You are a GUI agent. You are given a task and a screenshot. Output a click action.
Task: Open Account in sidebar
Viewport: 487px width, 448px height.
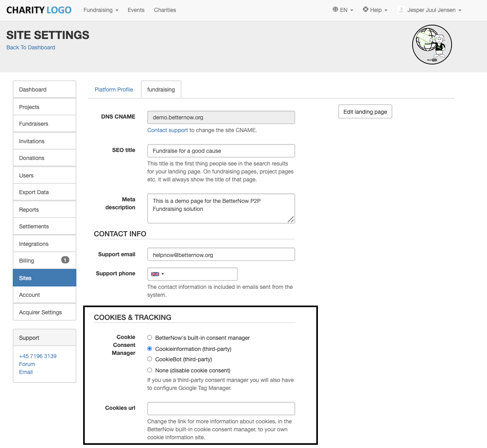pos(45,295)
